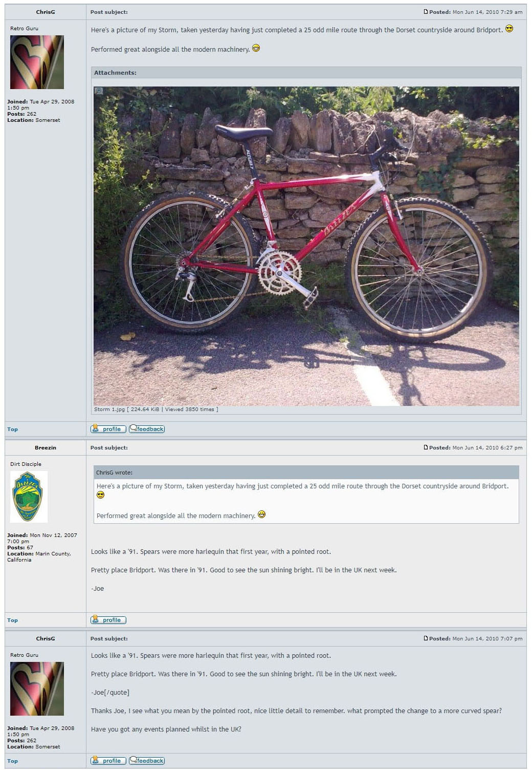View Breezin's profile button

tap(108, 620)
